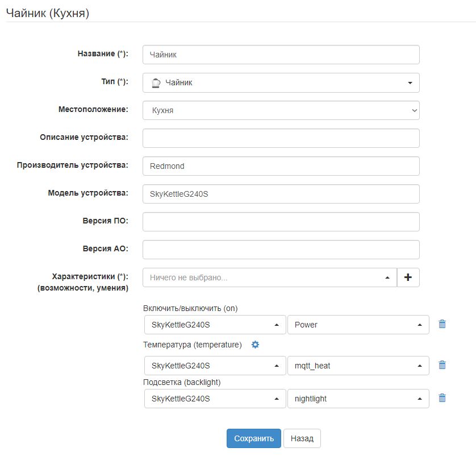Click the empty Версия ПО field

pos(281,221)
